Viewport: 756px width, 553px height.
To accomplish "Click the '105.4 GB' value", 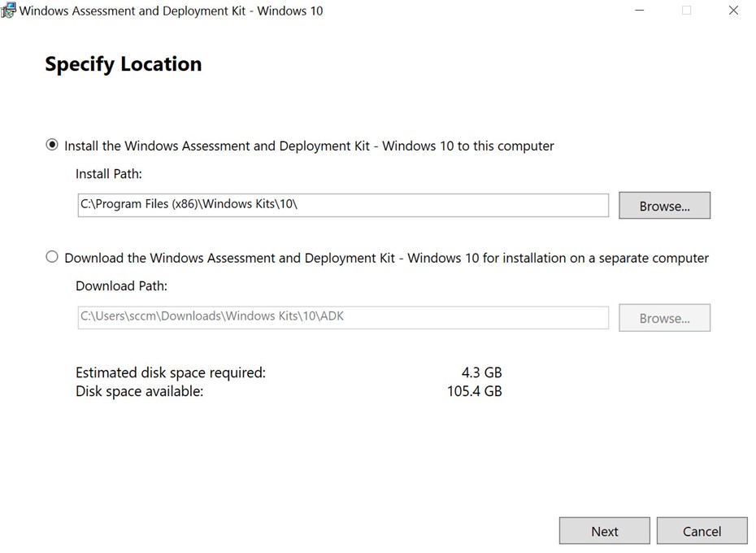I will pos(475,391).
